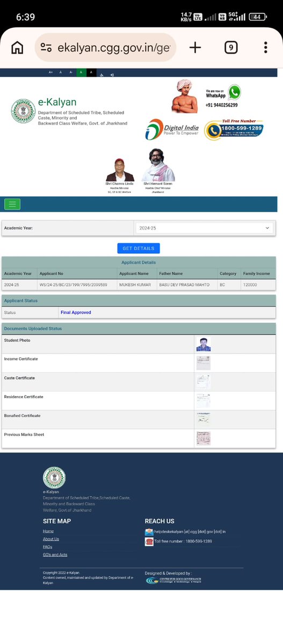Open the About Us footer link

pyautogui.click(x=51, y=539)
